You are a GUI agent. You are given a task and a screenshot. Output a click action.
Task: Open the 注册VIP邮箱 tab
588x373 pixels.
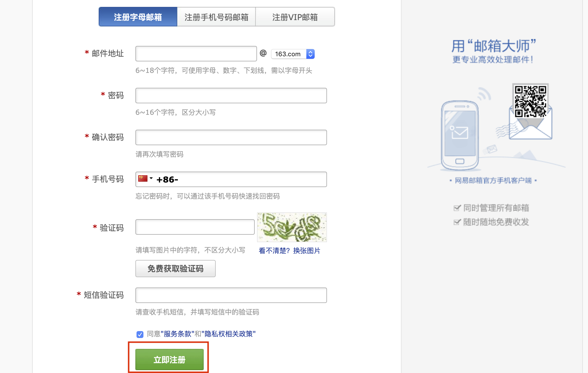click(x=295, y=17)
